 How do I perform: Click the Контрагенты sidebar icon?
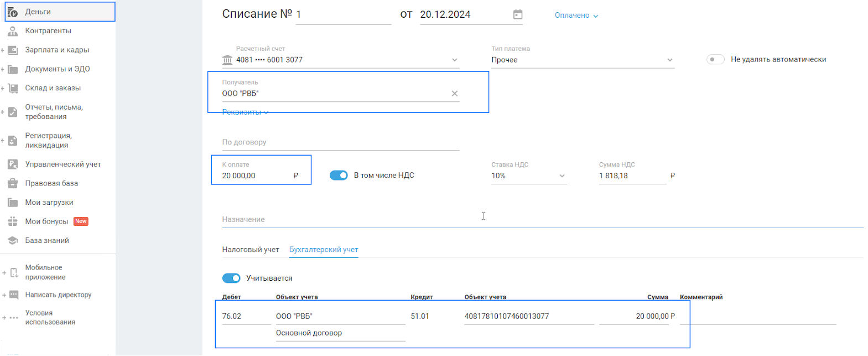click(x=13, y=31)
